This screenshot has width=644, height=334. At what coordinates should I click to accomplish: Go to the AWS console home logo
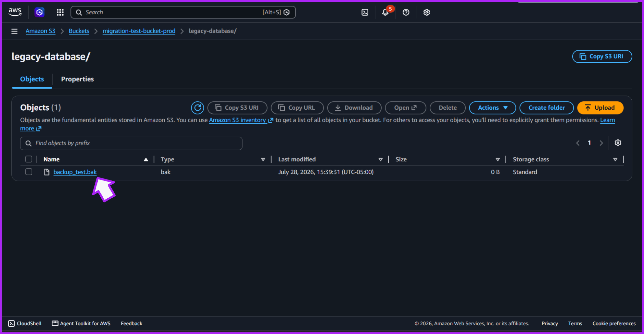click(x=15, y=12)
